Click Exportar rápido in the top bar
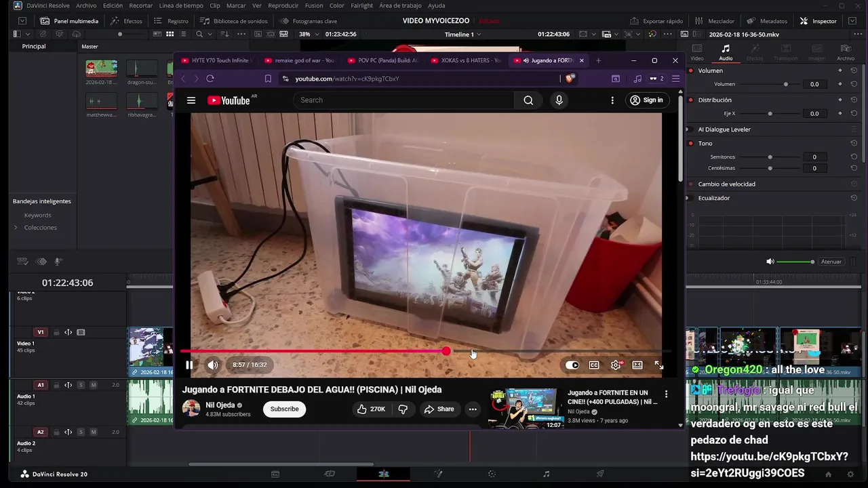The width and height of the screenshot is (868, 488). (x=656, y=21)
